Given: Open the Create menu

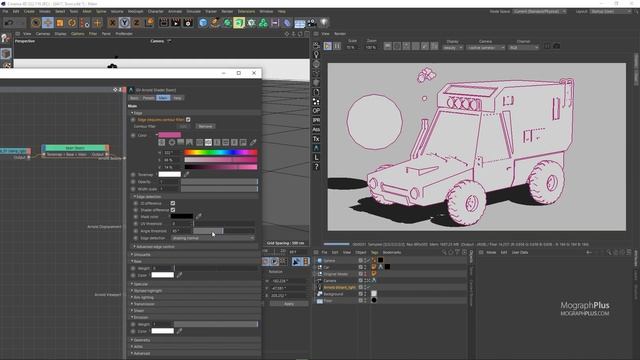Looking at the screenshot, I should [29, 11].
